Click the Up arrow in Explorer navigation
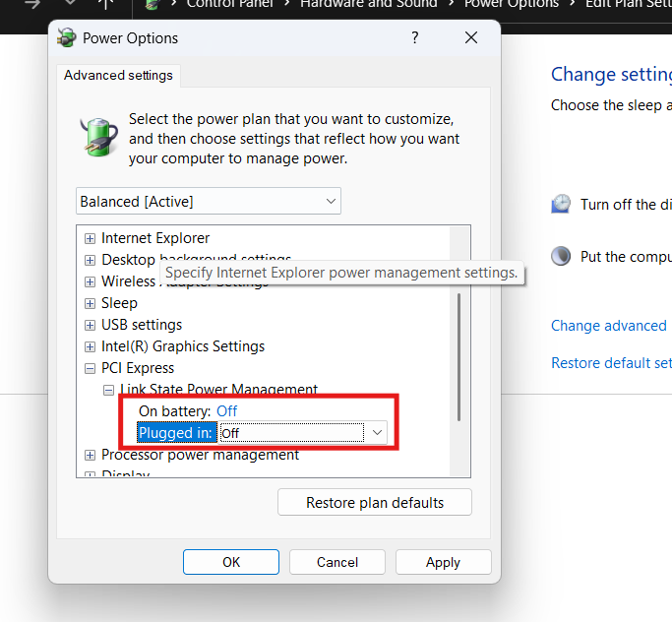Image resolution: width=672 pixels, height=622 pixels. pos(105,4)
